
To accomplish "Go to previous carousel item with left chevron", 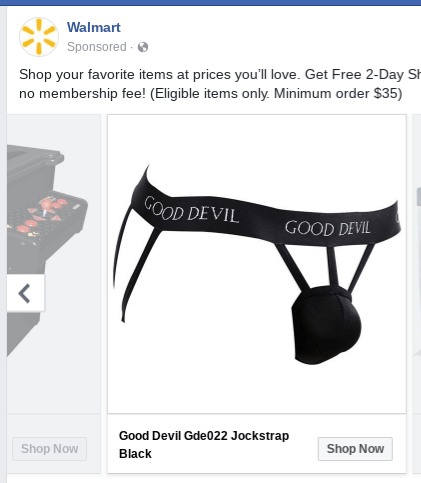I will click(26, 293).
